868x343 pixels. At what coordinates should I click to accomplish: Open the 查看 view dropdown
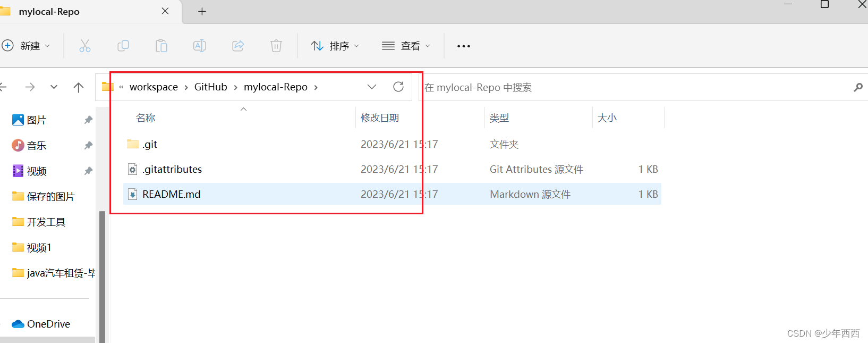(x=406, y=46)
